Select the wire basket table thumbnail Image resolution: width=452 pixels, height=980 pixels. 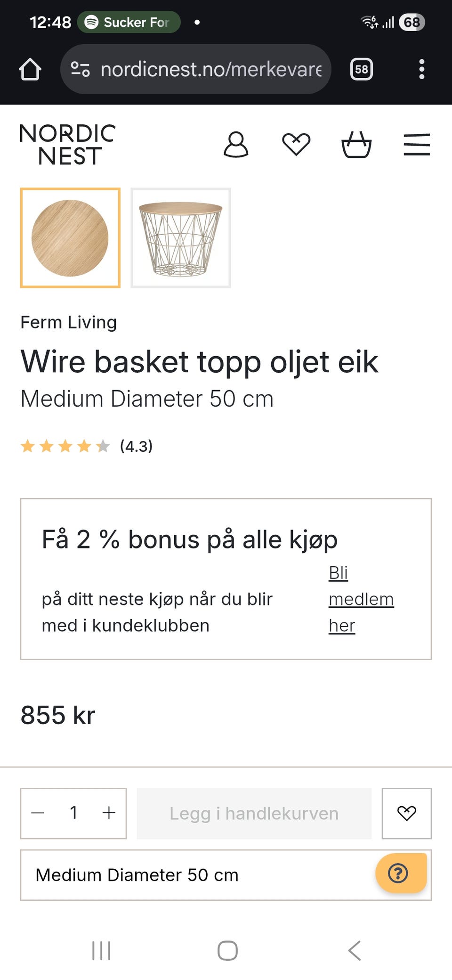click(x=181, y=238)
